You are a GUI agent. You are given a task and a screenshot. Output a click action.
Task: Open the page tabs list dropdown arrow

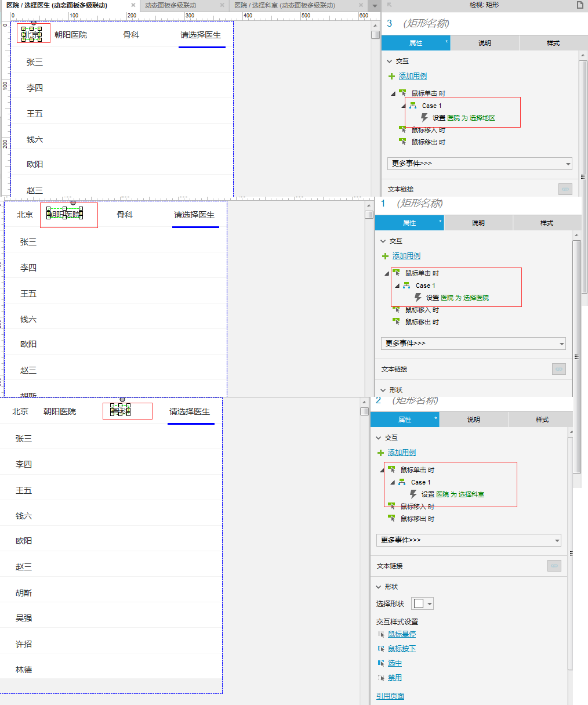374,6
